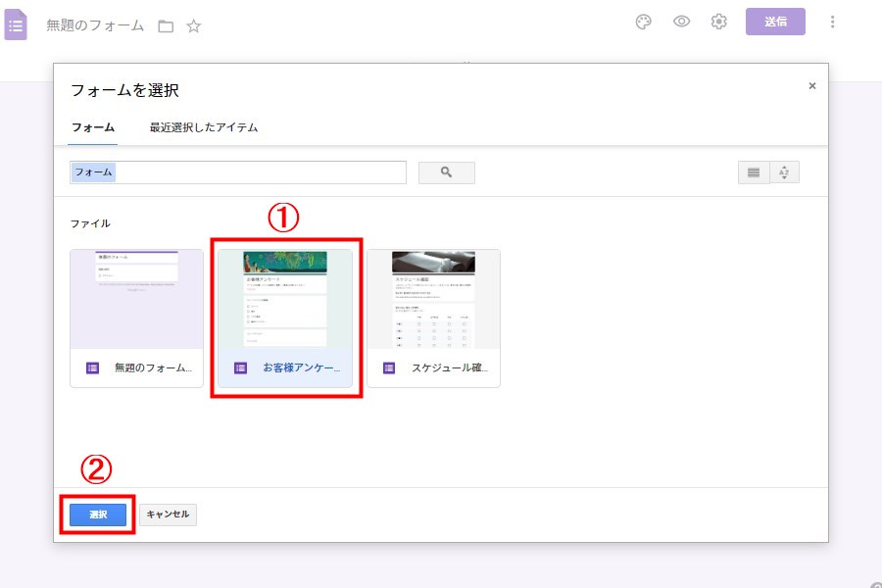Screen dimensions: 882x588
Task: Click the Google Forms home icon
Action: [x=16, y=24]
